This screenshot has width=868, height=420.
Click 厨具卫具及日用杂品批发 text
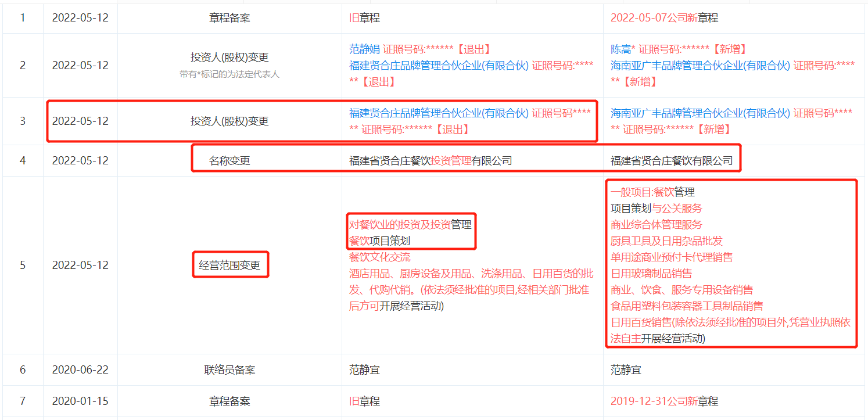(x=666, y=240)
